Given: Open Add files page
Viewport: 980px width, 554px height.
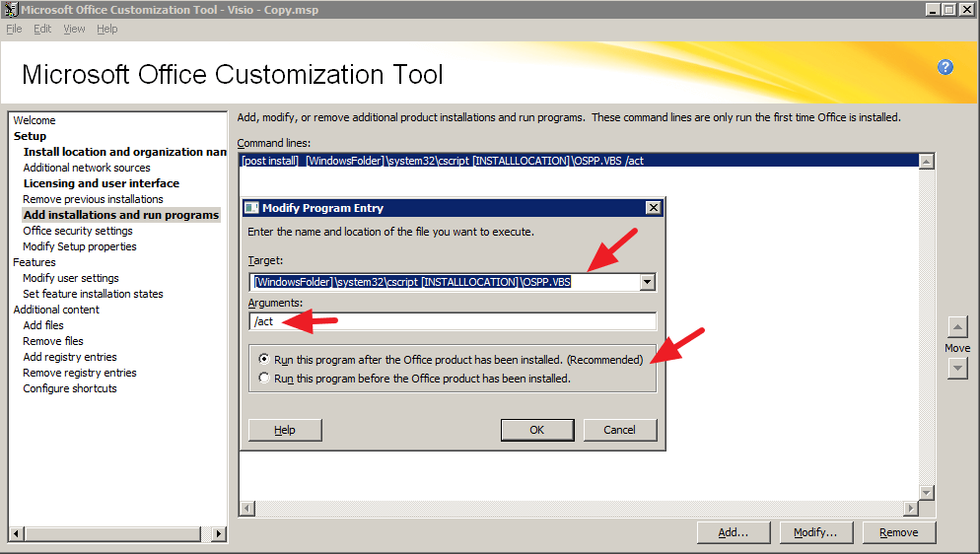Looking at the screenshot, I should tap(43, 325).
